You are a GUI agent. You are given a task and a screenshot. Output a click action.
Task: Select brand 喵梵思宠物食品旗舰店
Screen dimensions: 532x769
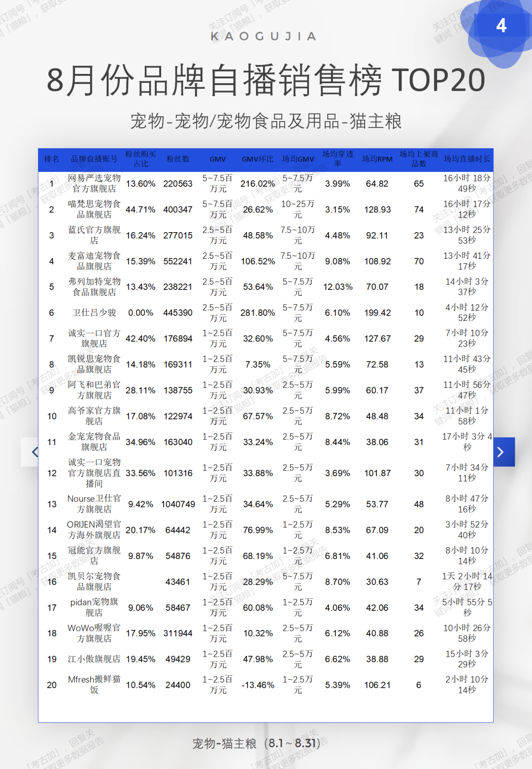click(94, 210)
